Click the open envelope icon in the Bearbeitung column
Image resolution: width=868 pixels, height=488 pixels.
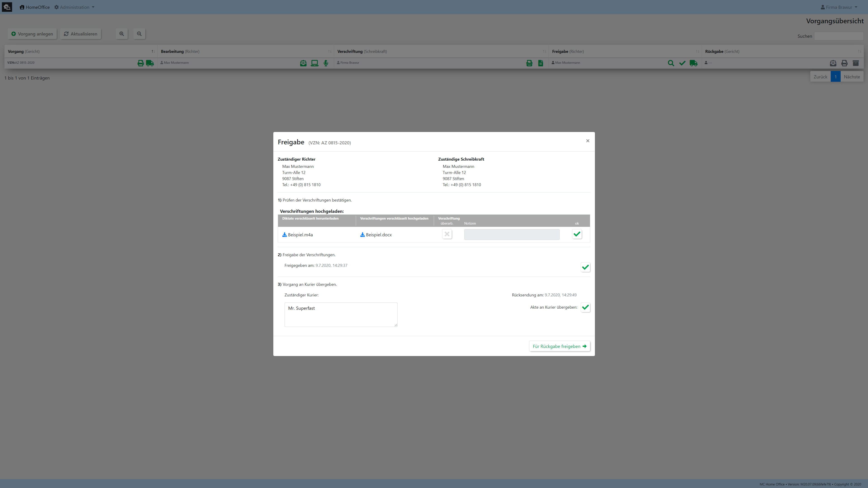coord(303,63)
